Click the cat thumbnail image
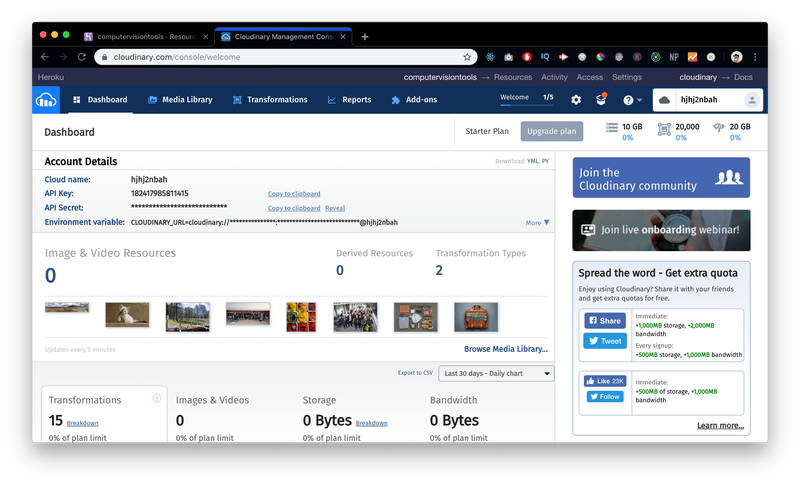This screenshot has width=800, height=485. click(x=127, y=315)
